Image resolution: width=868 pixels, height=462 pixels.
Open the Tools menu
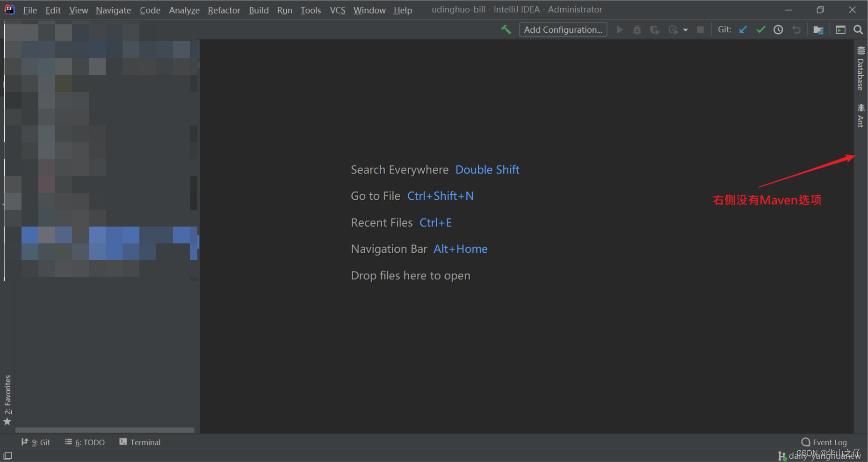click(x=311, y=10)
